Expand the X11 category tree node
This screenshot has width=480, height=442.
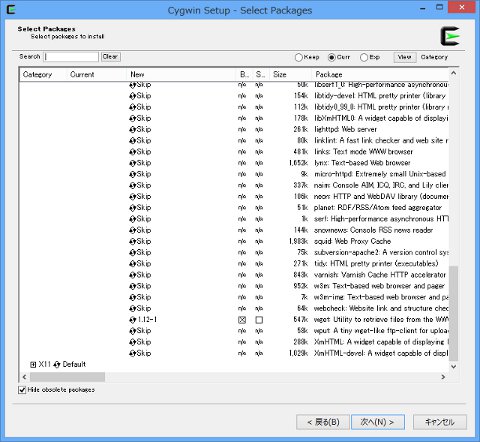(x=33, y=365)
